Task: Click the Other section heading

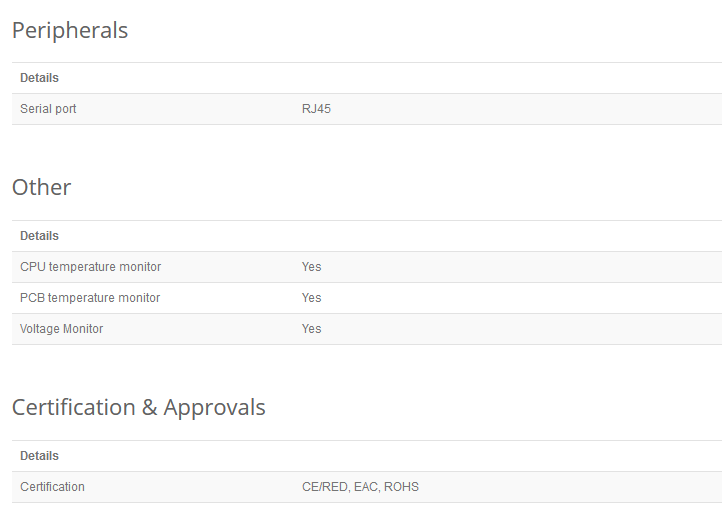Action: (x=41, y=187)
